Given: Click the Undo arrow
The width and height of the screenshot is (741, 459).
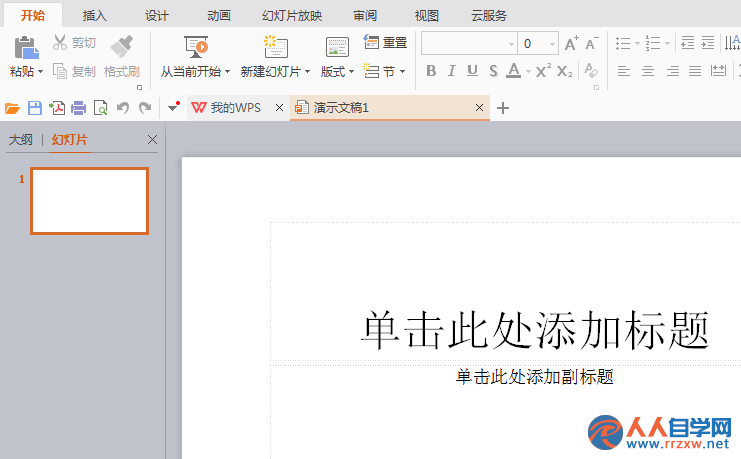Looking at the screenshot, I should 123,108.
